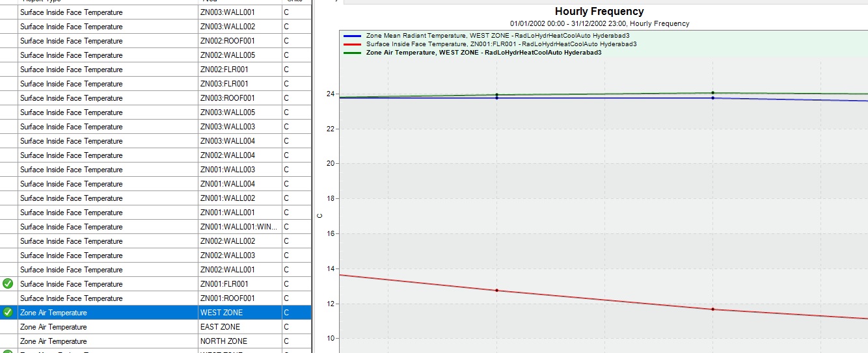The height and width of the screenshot is (353, 868).
Task: Click the red data point near 11.7 C
Action: [713, 309]
